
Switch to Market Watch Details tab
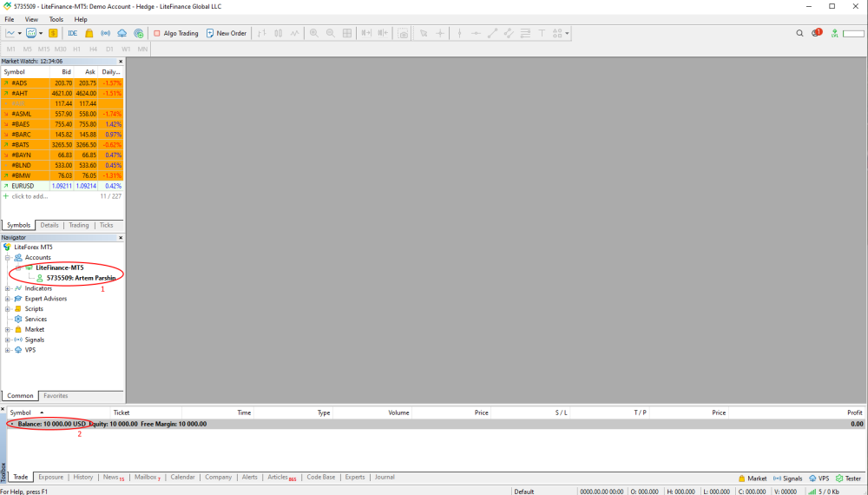tap(49, 225)
